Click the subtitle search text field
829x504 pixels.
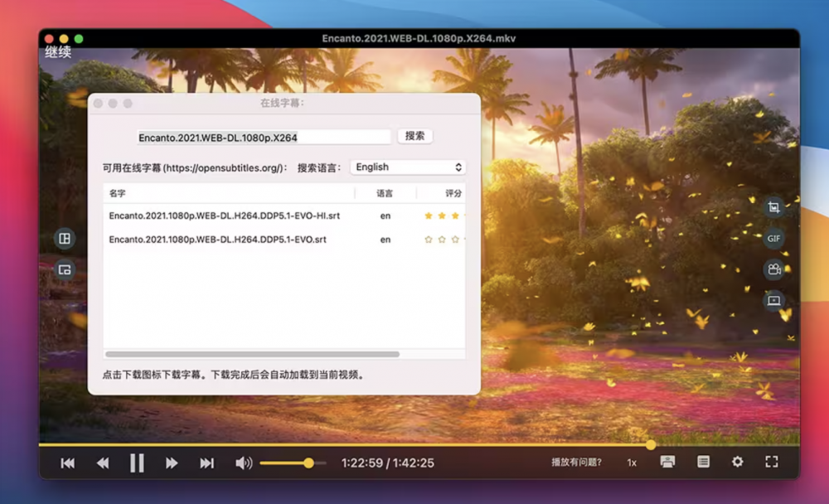point(264,138)
